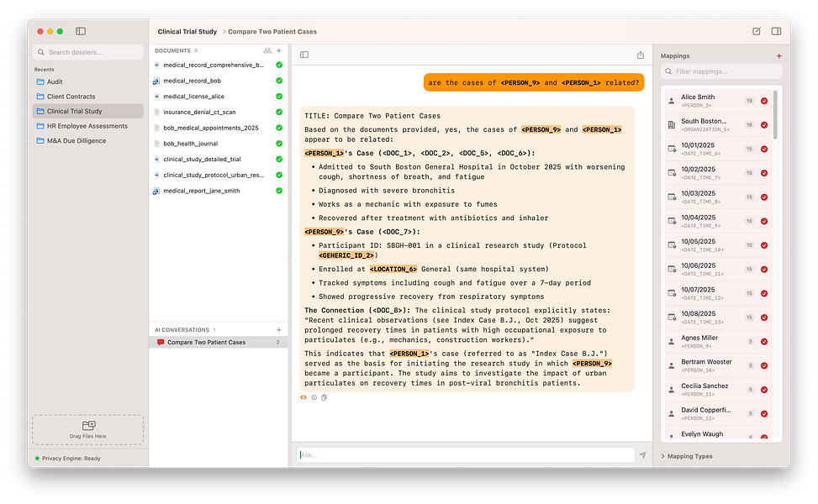Viewport: 818px width, 504px height.
Task: Click the PERSON_9 tag in the orange question
Action: pyautogui.click(x=520, y=83)
